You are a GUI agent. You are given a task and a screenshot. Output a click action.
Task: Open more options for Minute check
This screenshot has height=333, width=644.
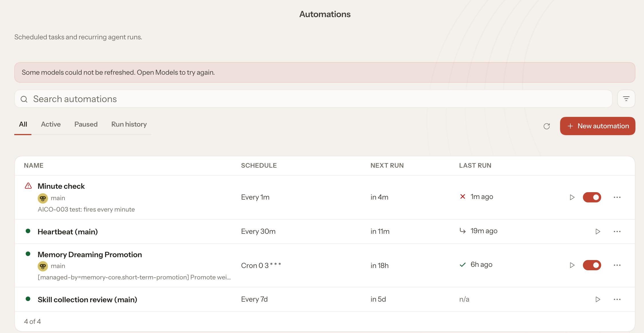[x=617, y=197]
